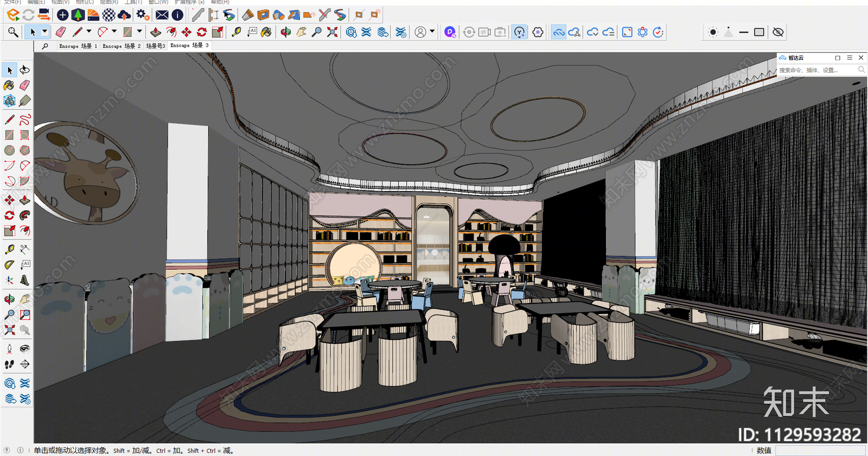Viewport: 868px width, 456px height.
Task: Toggle the highlighted Y lightbulb button
Action: coord(520,32)
